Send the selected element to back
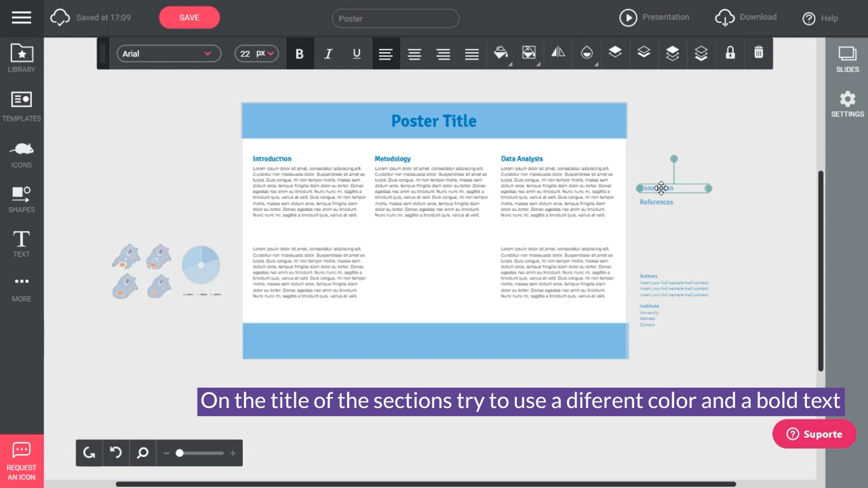Viewport: 868px width, 488px height. click(701, 53)
